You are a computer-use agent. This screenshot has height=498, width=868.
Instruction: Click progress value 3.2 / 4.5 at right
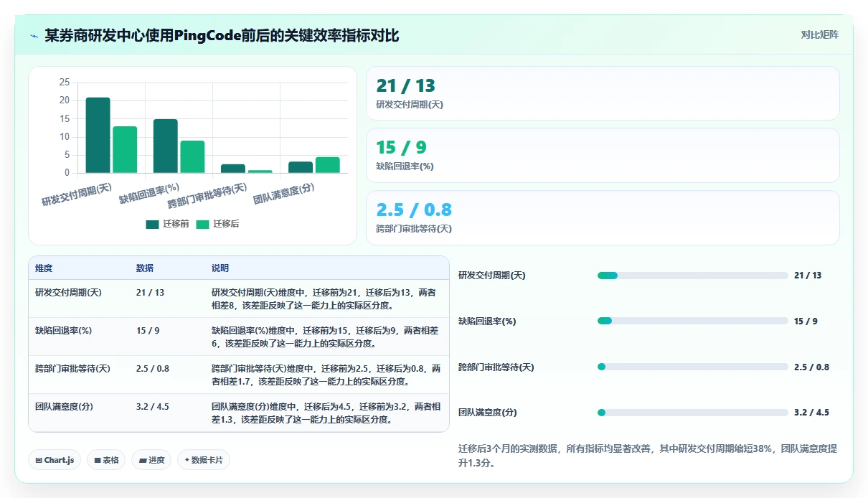811,413
